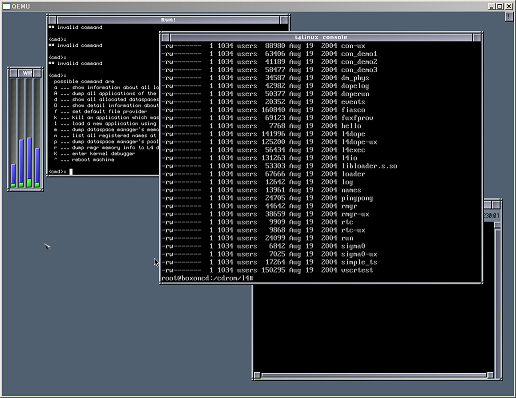Click the file name con-ux in the listing
This screenshot has width=516, height=398.
click(x=353, y=46)
